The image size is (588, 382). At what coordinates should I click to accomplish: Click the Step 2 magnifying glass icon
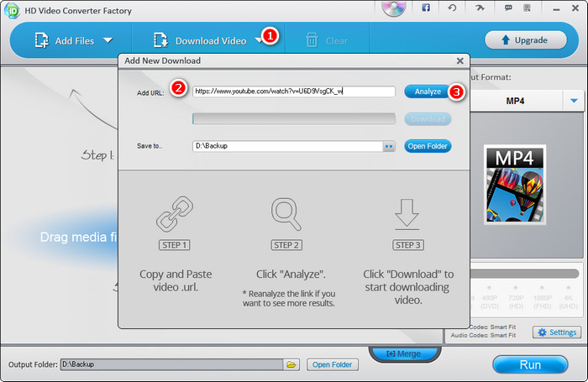click(x=286, y=214)
